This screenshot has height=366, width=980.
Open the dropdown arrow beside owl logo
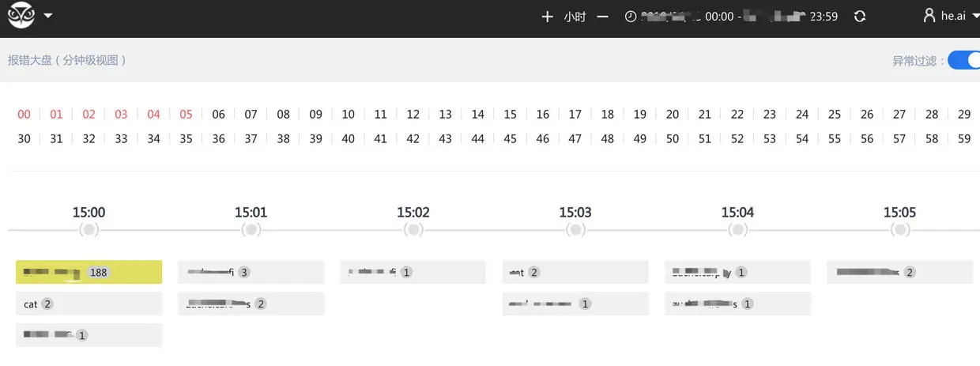(x=49, y=16)
